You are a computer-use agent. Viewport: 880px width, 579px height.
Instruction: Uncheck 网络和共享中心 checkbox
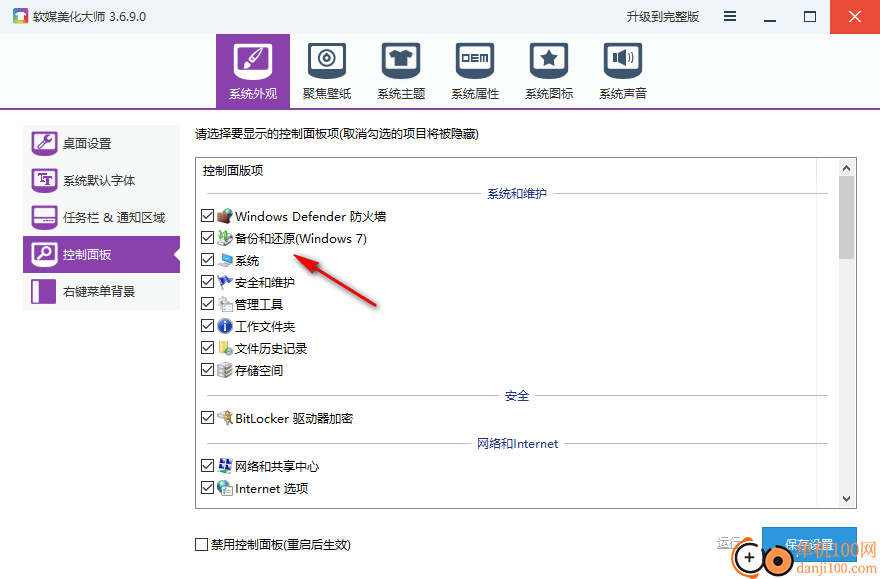207,466
